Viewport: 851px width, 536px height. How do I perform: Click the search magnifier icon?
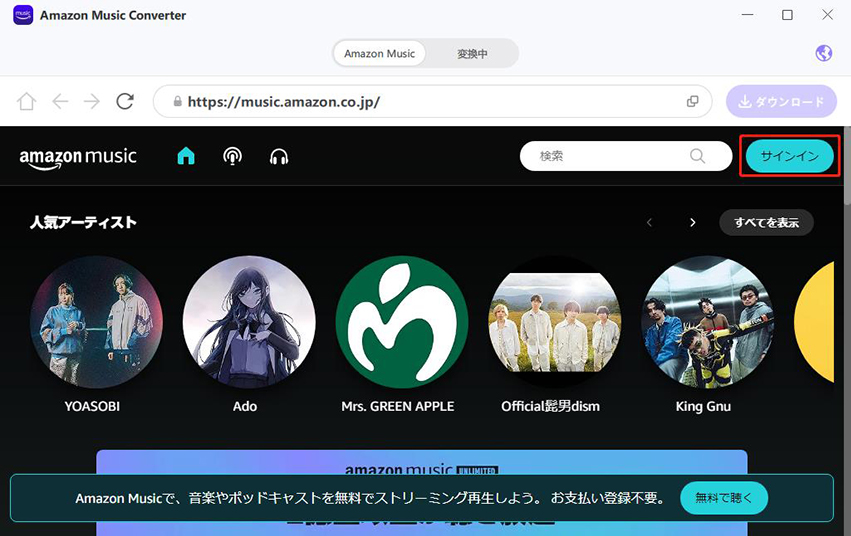click(x=697, y=156)
